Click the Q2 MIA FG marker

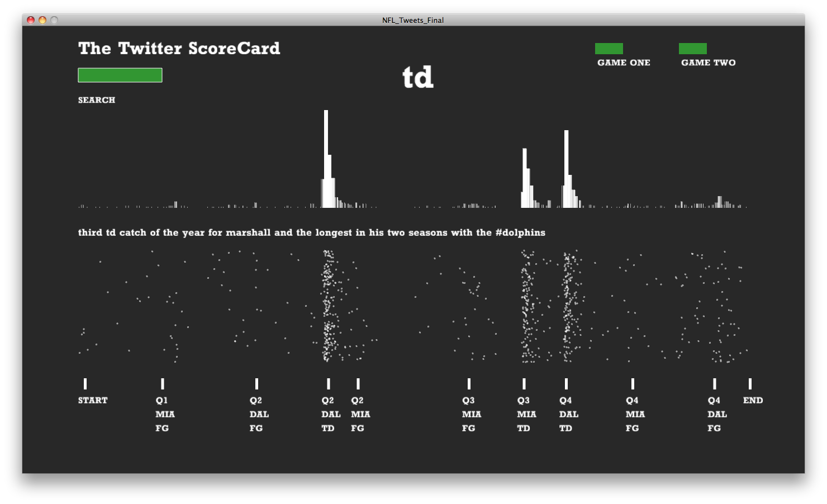(x=358, y=384)
